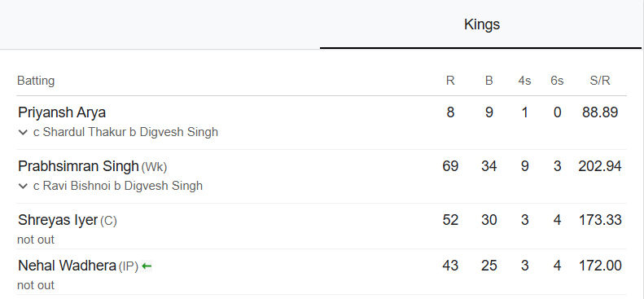The width and height of the screenshot is (644, 299).
Task: Click the (IP) impact player label
Action: pos(129,266)
